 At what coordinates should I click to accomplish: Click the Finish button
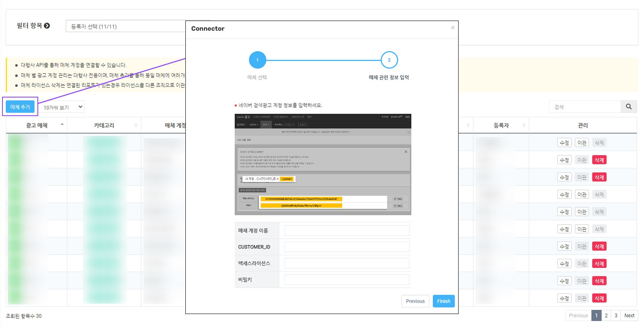[443, 301]
